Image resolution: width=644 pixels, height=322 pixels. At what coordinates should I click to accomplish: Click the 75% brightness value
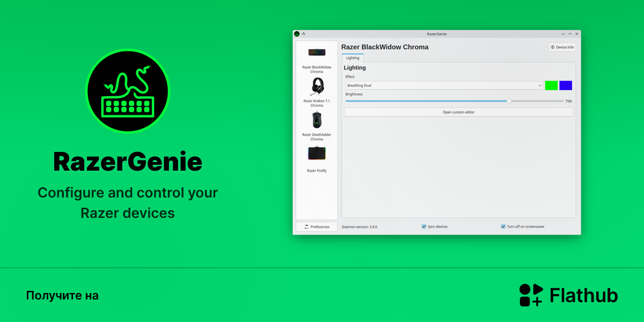[568, 101]
